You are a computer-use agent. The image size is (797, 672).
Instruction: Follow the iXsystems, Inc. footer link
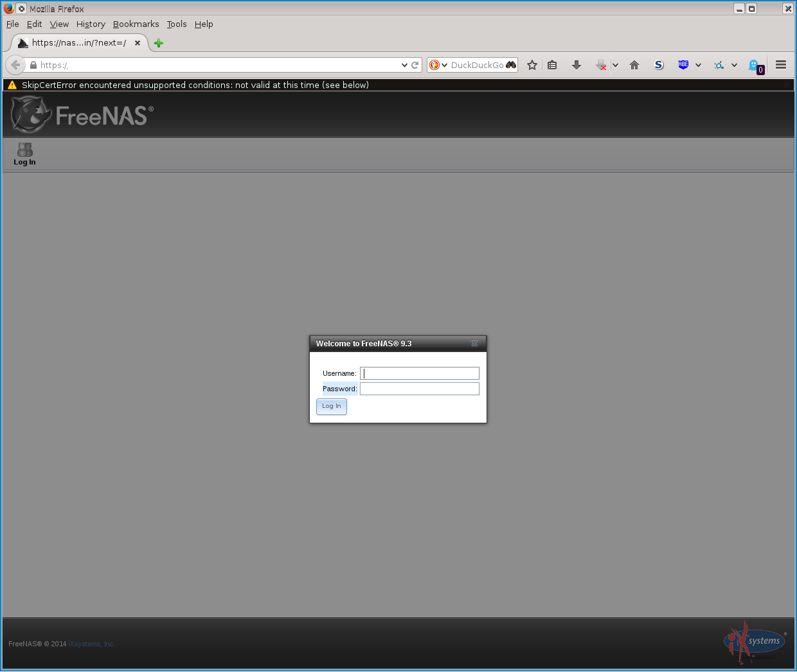click(x=91, y=644)
